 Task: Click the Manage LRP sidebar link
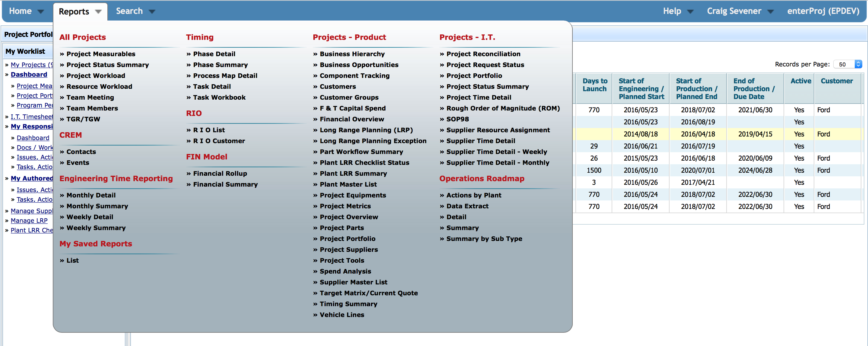pyautogui.click(x=29, y=220)
